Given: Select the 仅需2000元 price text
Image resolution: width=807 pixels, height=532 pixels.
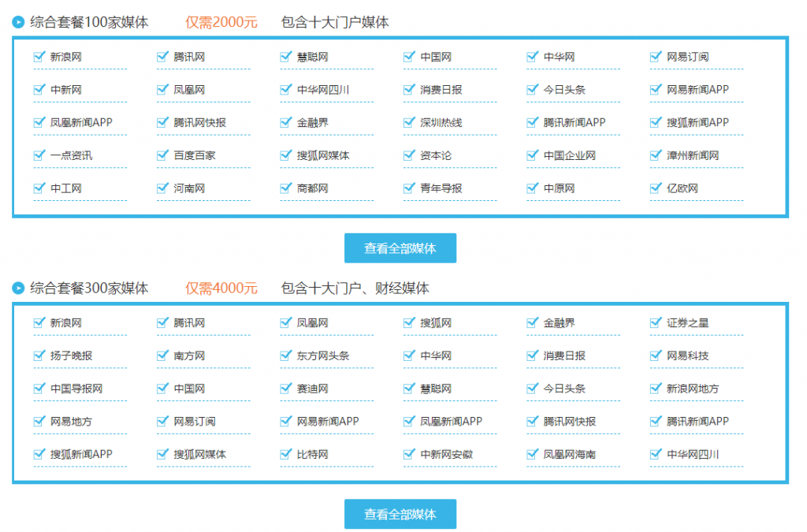Looking at the screenshot, I should (x=221, y=22).
